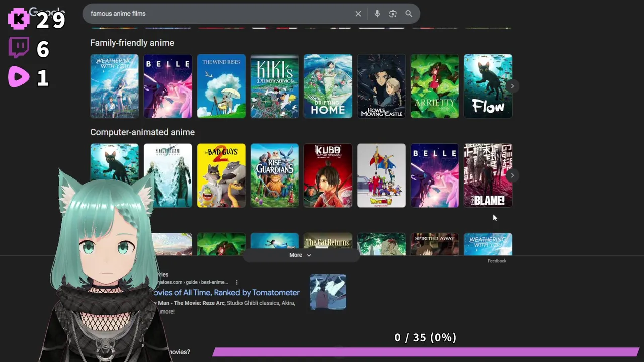
Task: Click the '0 / 35 (0%)' goal text
Action: [426, 337]
